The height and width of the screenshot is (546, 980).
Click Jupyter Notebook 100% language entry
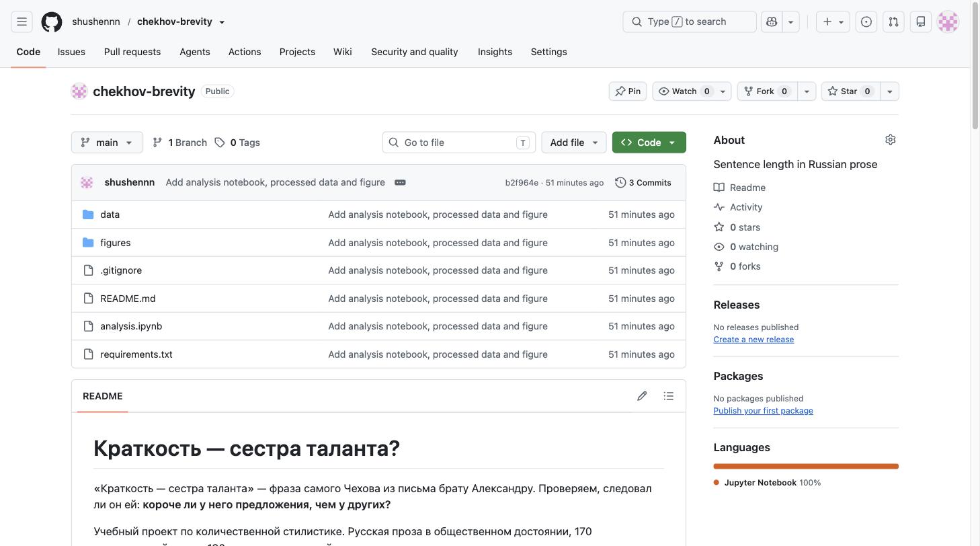pyautogui.click(x=768, y=483)
